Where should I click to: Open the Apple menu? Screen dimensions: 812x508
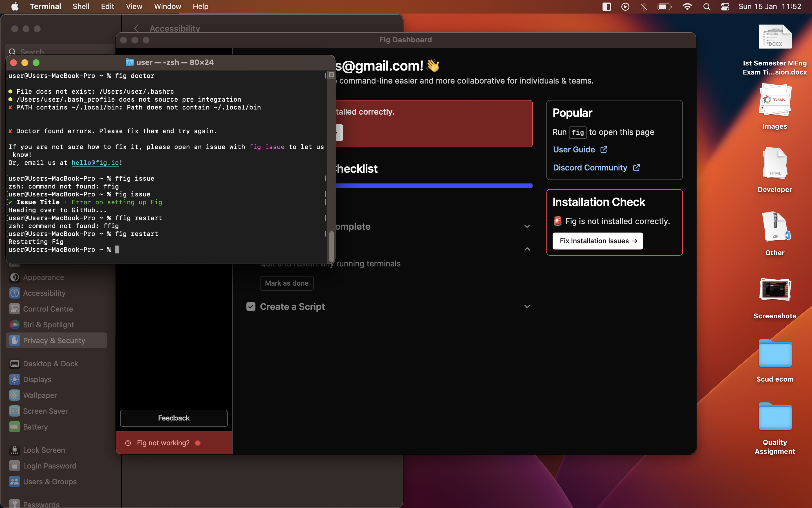(x=15, y=6)
